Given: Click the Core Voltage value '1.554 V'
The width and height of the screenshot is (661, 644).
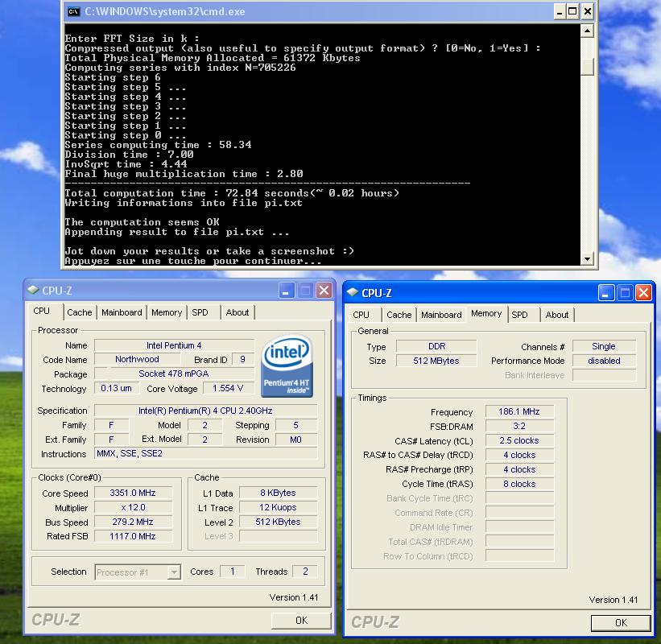Looking at the screenshot, I should click(228, 388).
